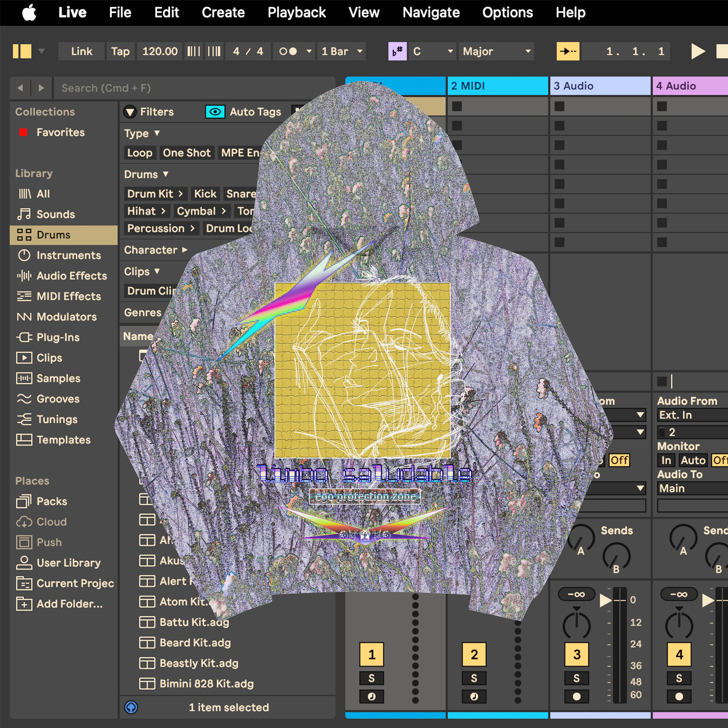Viewport: 728px width, 728px height.
Task: Toggle follow playback arrow button
Action: click(x=568, y=51)
